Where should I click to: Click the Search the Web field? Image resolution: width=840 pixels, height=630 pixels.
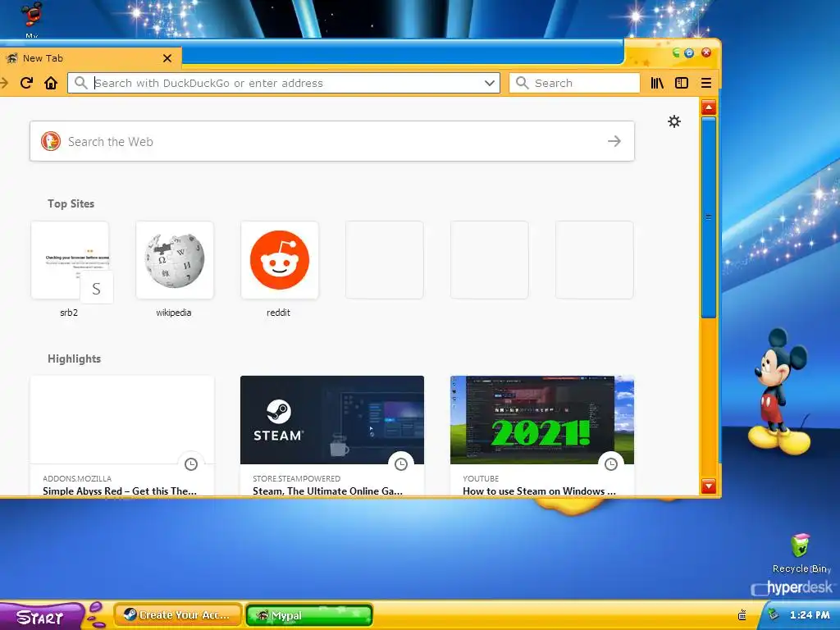[x=332, y=141]
